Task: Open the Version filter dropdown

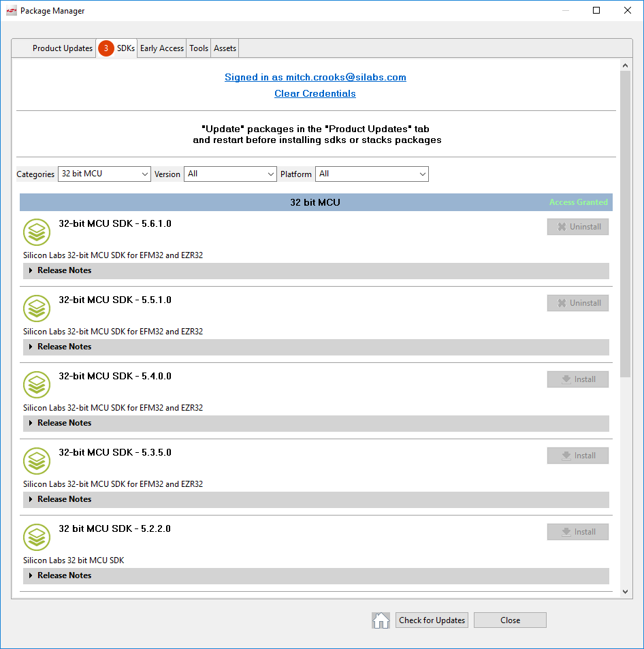Action: [x=230, y=174]
